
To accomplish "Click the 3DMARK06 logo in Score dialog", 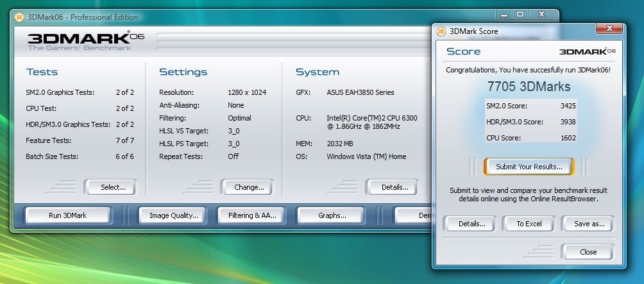I will tap(588, 51).
